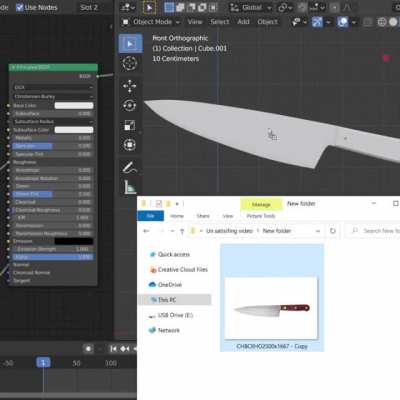Toggle viewport overlays button
The image size is (400, 400).
[342, 22]
